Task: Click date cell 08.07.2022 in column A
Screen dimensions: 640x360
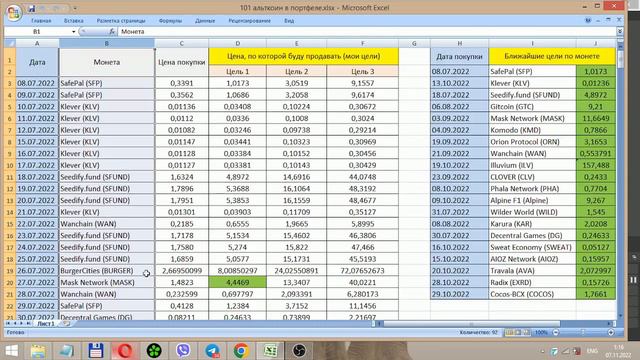Action: [x=37, y=83]
